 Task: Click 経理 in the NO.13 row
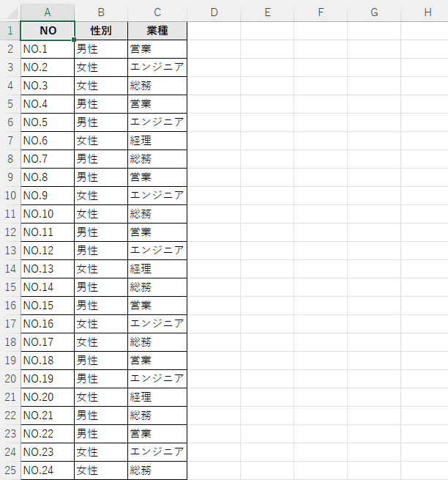pos(157,269)
